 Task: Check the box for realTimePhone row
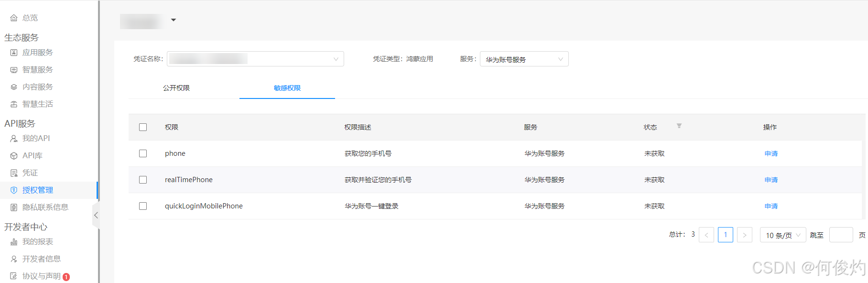(x=143, y=180)
